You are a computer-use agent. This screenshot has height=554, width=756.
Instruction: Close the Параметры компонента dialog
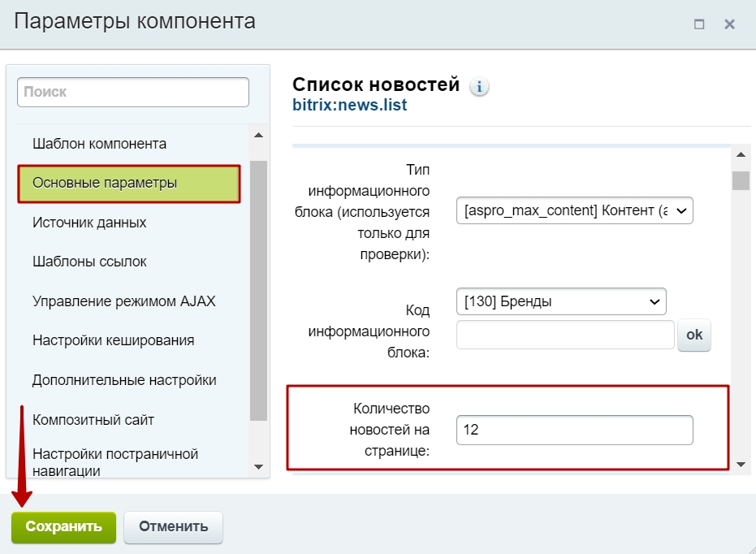pyautogui.click(x=729, y=24)
